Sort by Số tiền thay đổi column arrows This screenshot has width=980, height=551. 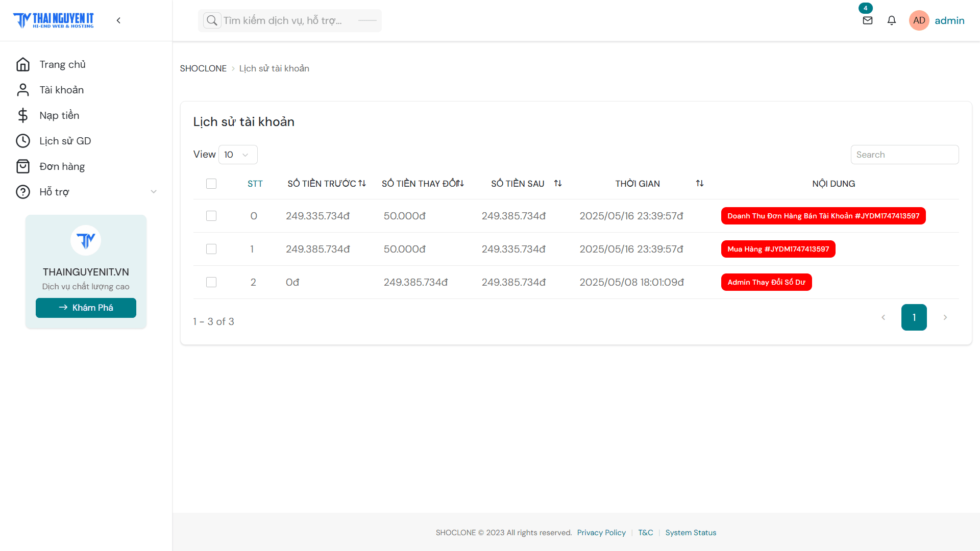point(460,183)
